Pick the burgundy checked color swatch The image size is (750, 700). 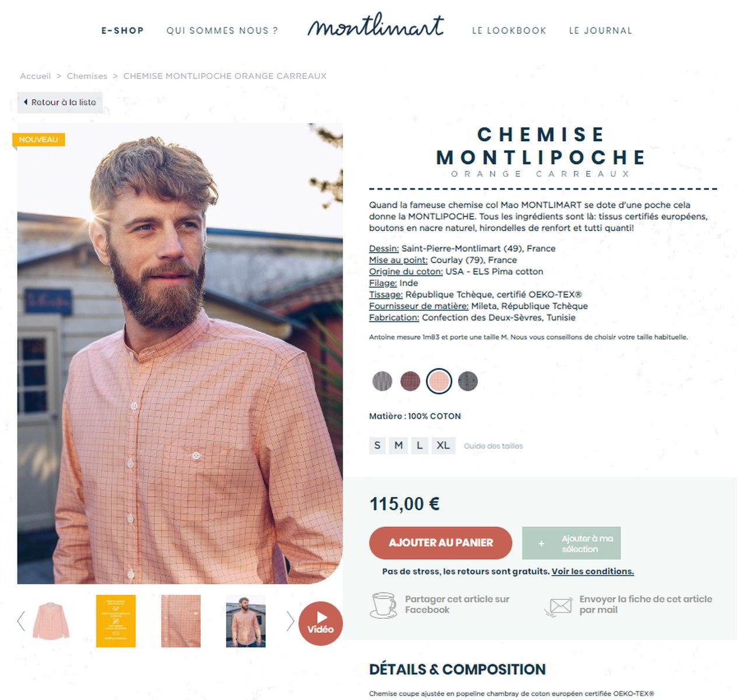pyautogui.click(x=410, y=381)
